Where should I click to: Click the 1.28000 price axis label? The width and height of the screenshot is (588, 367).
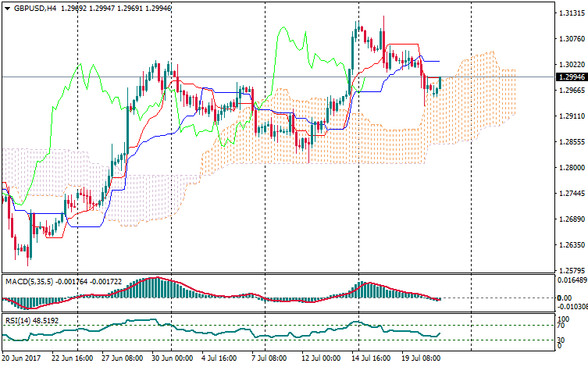(568, 168)
